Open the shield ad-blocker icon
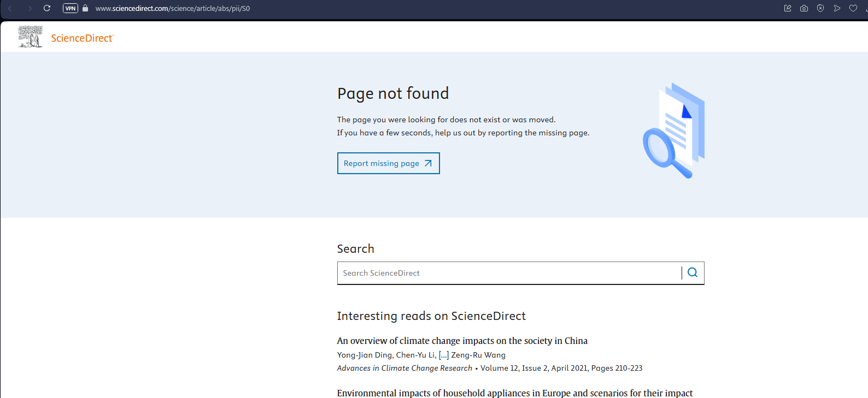This screenshot has height=398, width=868. tap(820, 8)
